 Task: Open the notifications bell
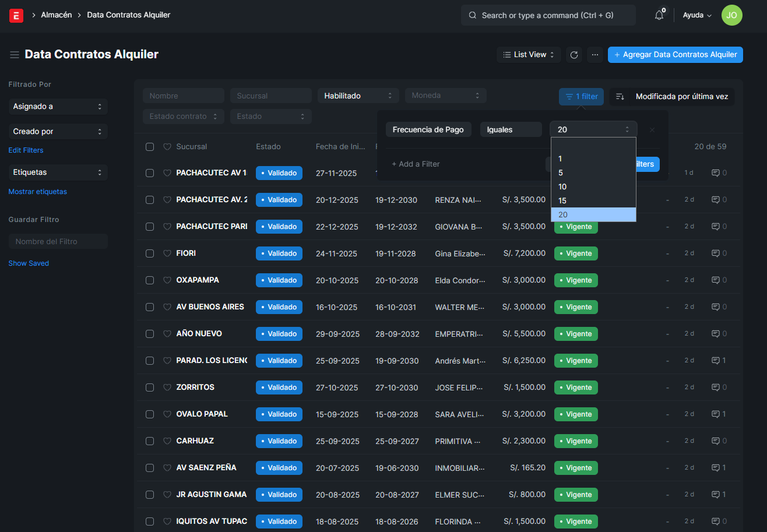point(659,16)
